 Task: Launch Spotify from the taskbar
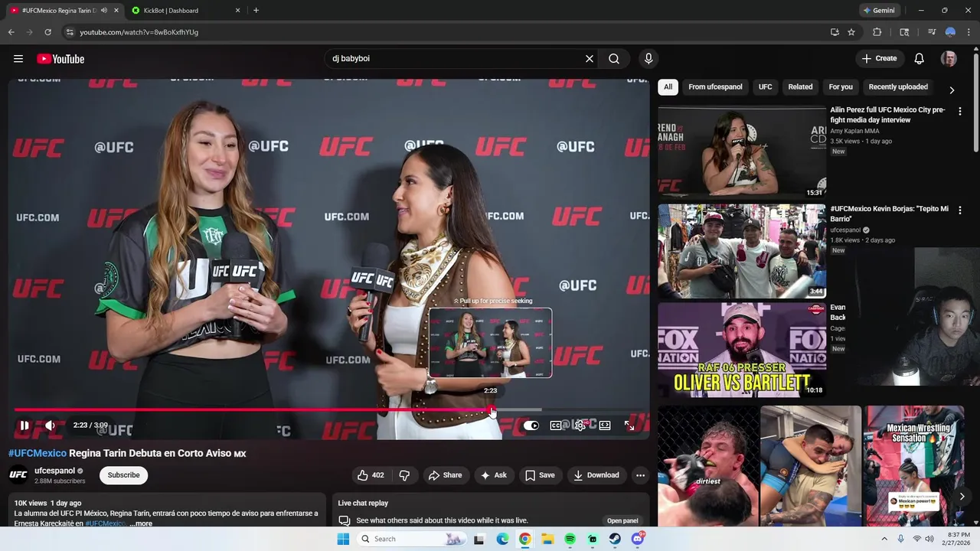(570, 539)
